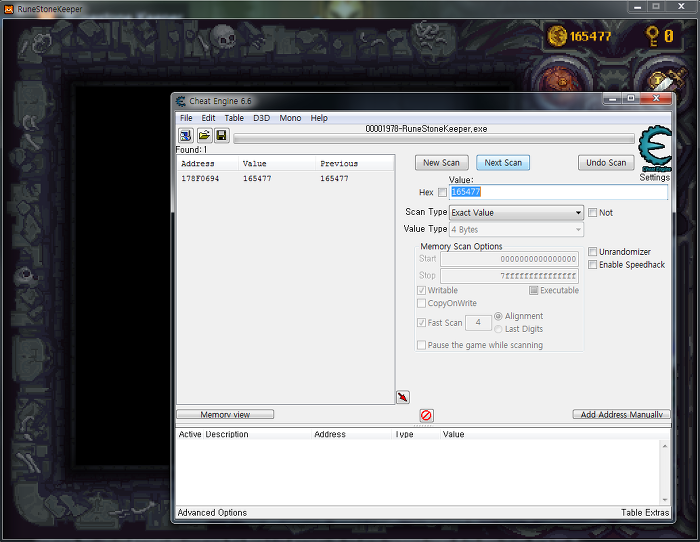The width and height of the screenshot is (700, 542).
Task: Click the red arrow add-to-list icon
Action: coord(403,397)
